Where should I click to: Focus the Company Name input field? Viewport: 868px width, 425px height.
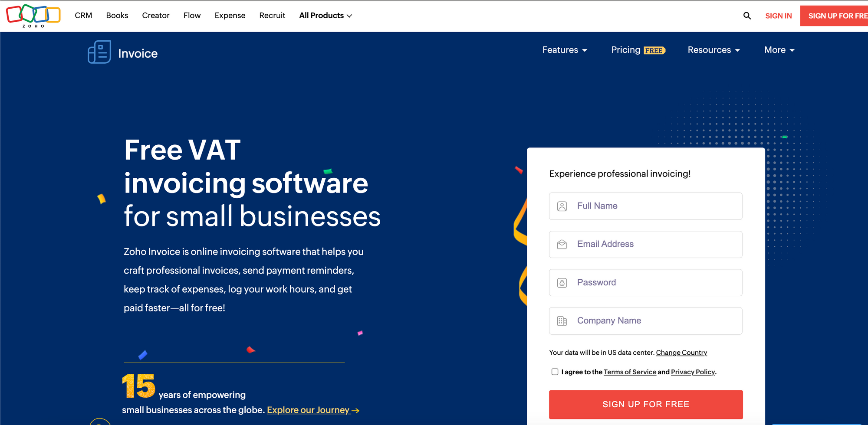pos(646,321)
